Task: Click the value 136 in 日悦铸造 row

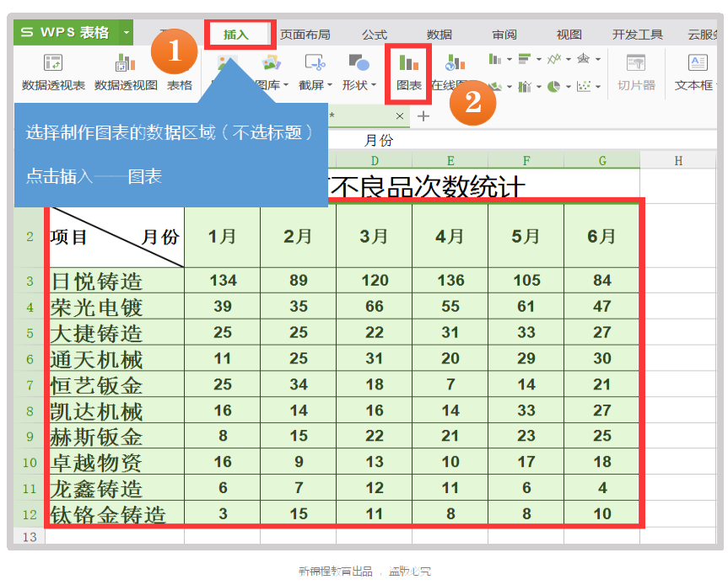Action: point(450,281)
